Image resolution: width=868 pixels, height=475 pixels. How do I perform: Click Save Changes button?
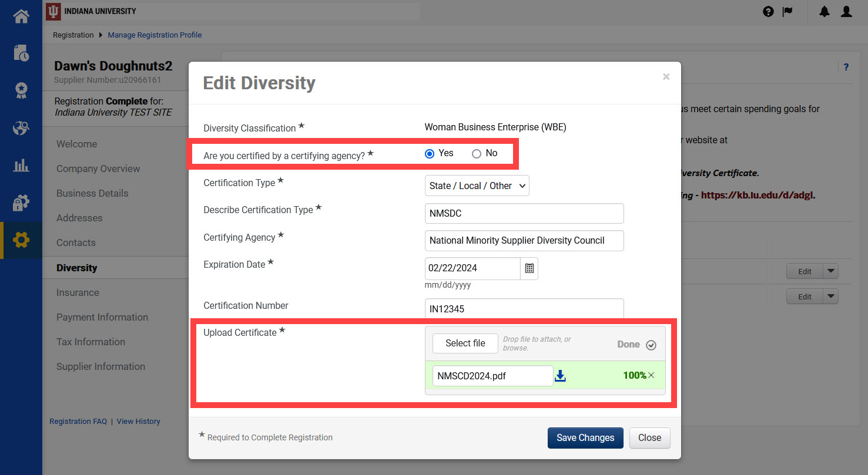pos(585,437)
